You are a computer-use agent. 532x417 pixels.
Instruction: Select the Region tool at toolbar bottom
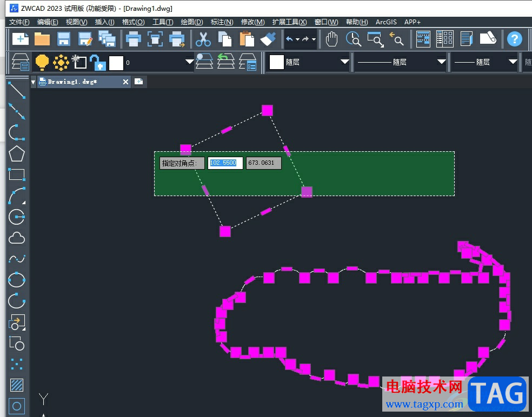[17, 406]
